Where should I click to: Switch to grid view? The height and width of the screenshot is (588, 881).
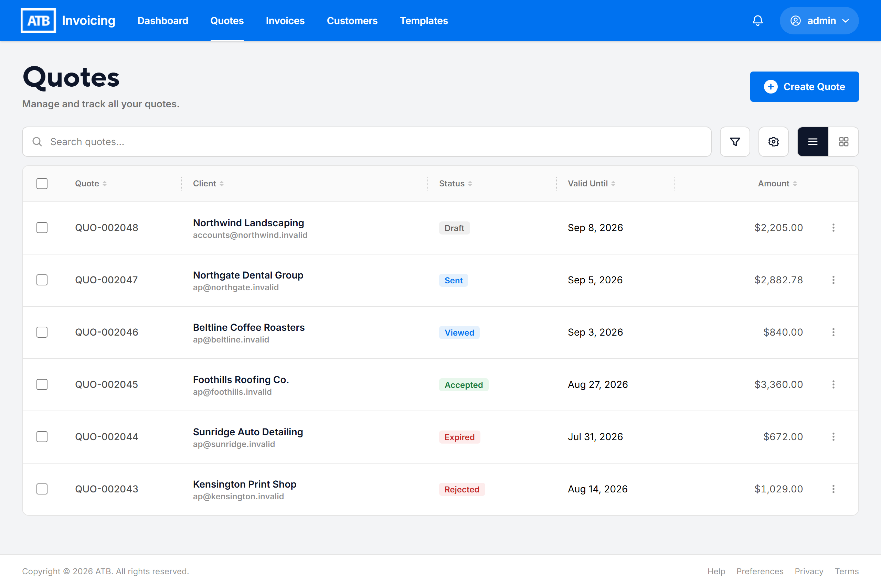[x=843, y=142]
